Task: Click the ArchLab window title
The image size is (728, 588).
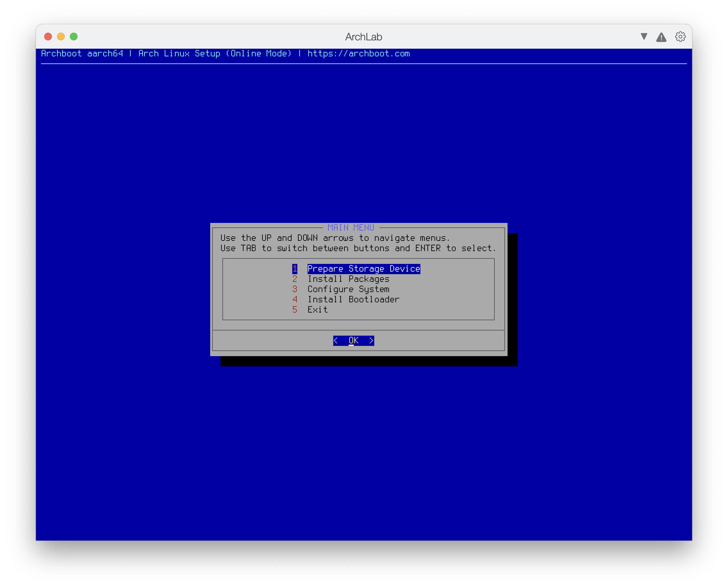Action: point(363,37)
